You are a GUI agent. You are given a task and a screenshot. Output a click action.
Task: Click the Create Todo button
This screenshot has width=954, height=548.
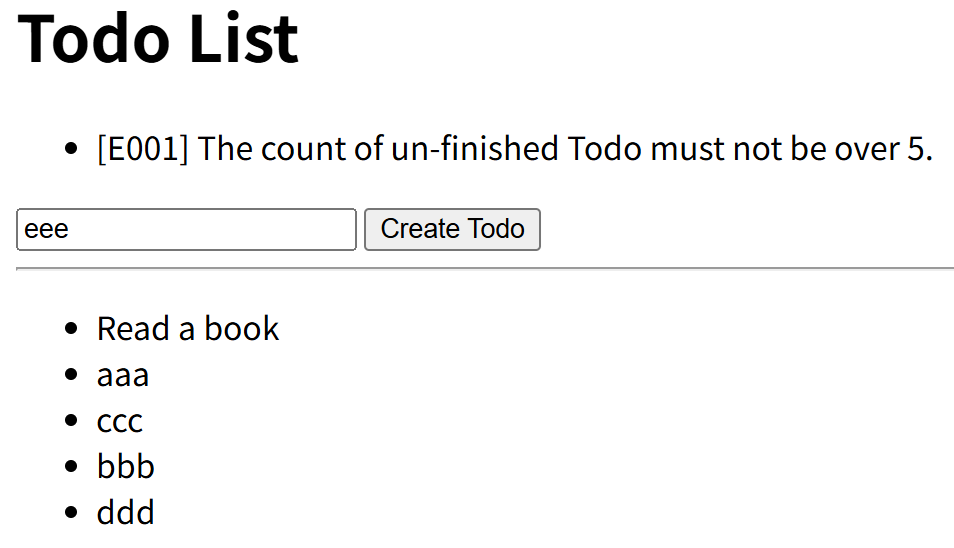point(452,229)
